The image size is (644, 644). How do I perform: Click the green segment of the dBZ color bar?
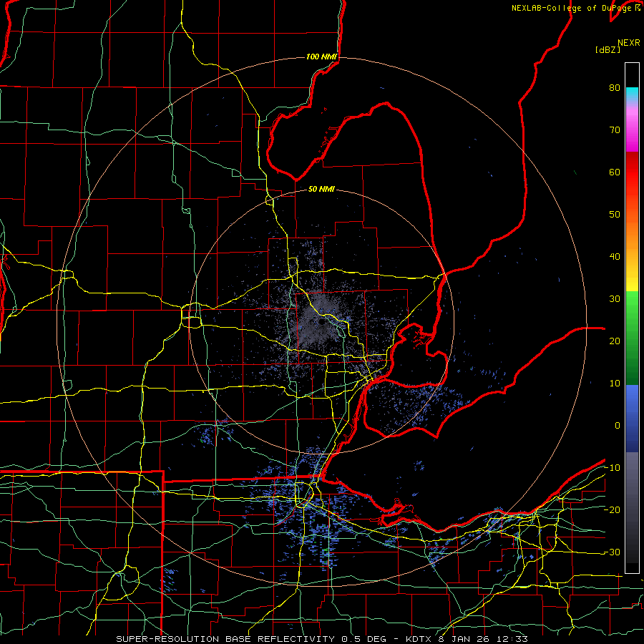pyautogui.click(x=632, y=338)
